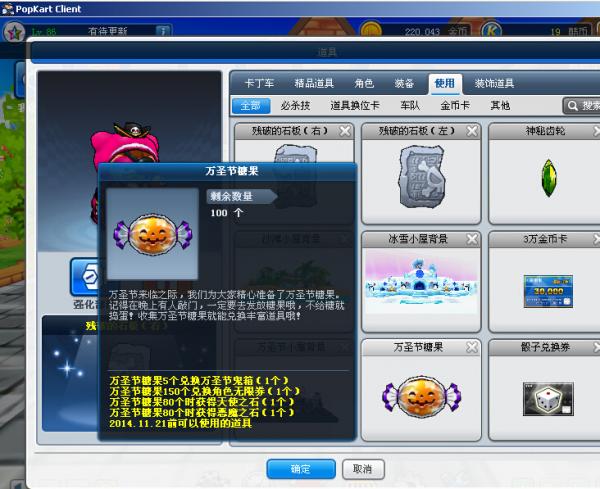Click the 神秘齿轮 card title

545,131
